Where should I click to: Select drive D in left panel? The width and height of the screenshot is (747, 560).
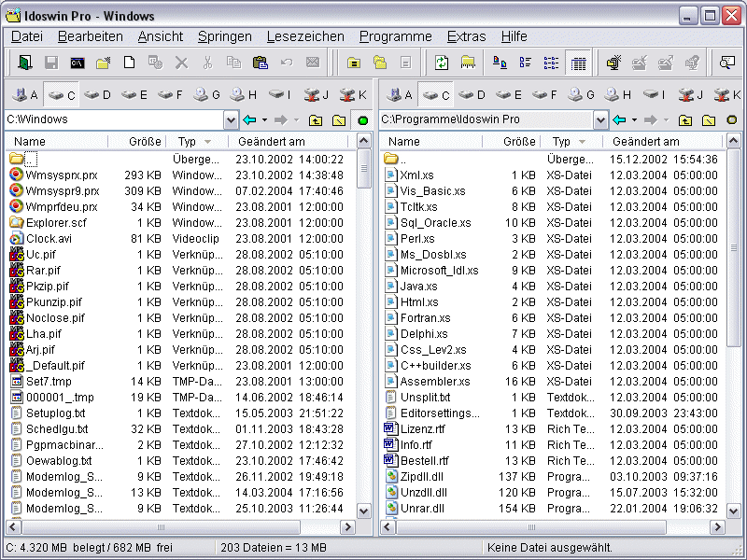tap(97, 95)
